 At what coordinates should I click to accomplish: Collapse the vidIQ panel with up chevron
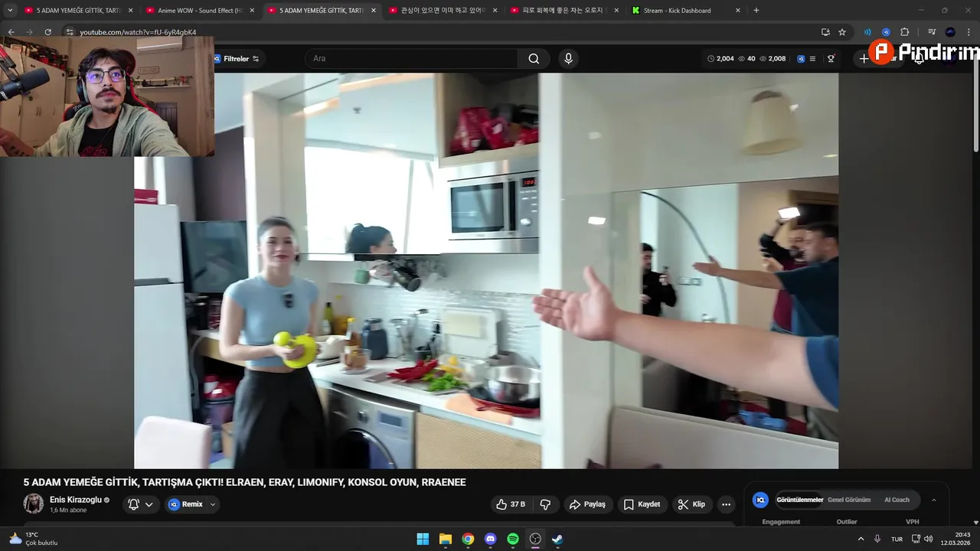pyautogui.click(x=933, y=500)
